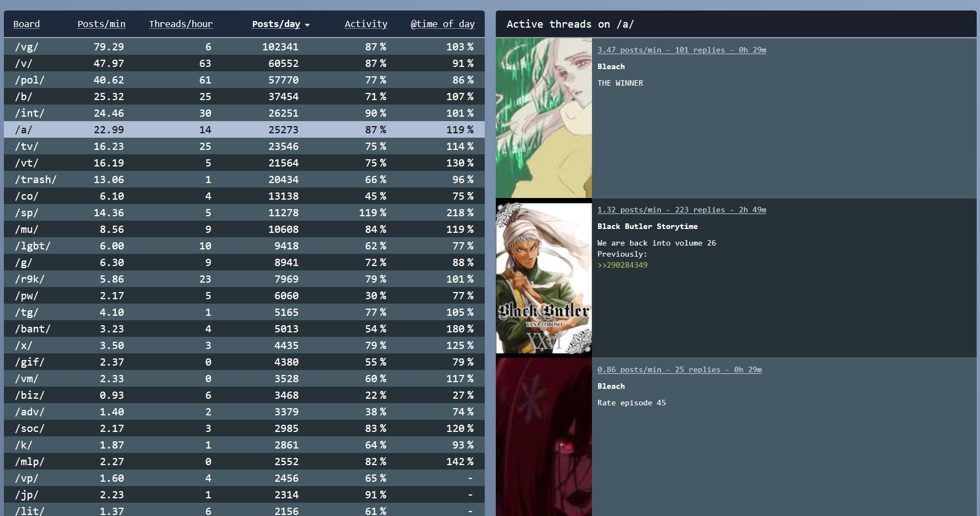Follow the >>290284349 quote link

[622, 265]
